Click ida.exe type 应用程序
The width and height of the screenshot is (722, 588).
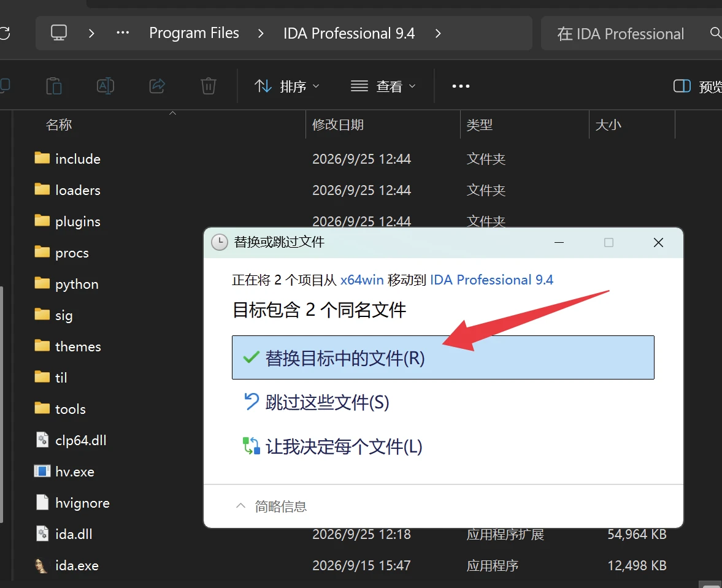click(492, 565)
